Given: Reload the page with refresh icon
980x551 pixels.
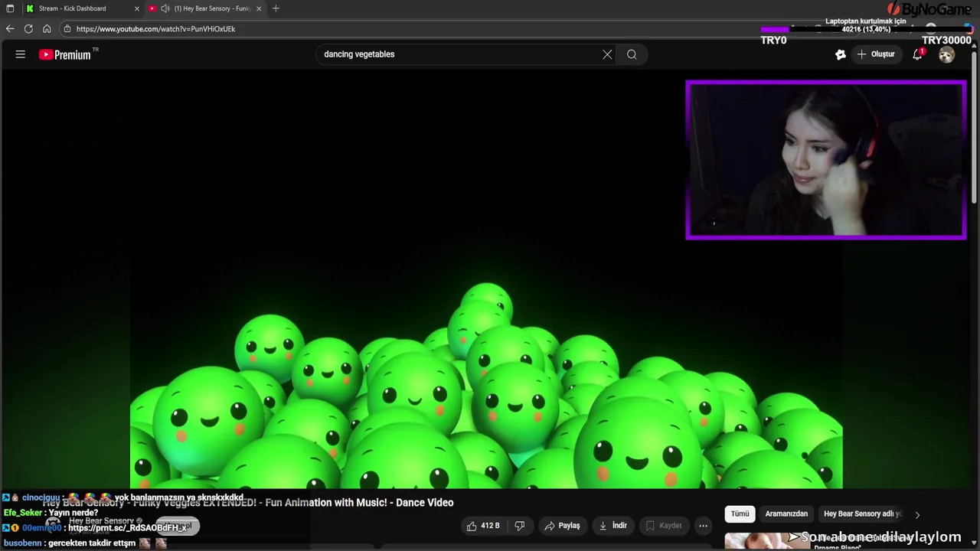Looking at the screenshot, I should (x=28, y=28).
